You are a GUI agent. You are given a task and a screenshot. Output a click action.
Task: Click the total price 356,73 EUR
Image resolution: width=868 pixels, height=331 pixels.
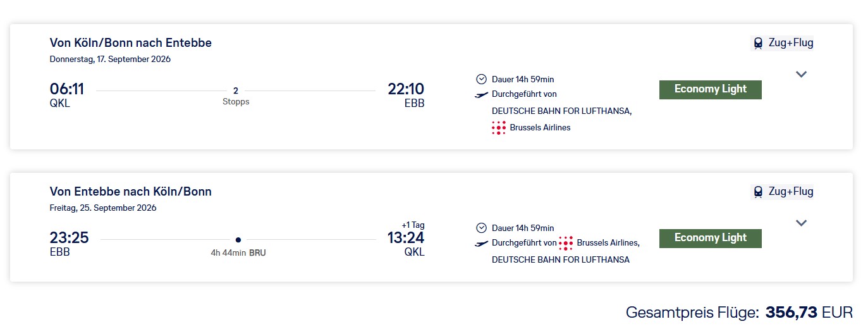tap(809, 312)
